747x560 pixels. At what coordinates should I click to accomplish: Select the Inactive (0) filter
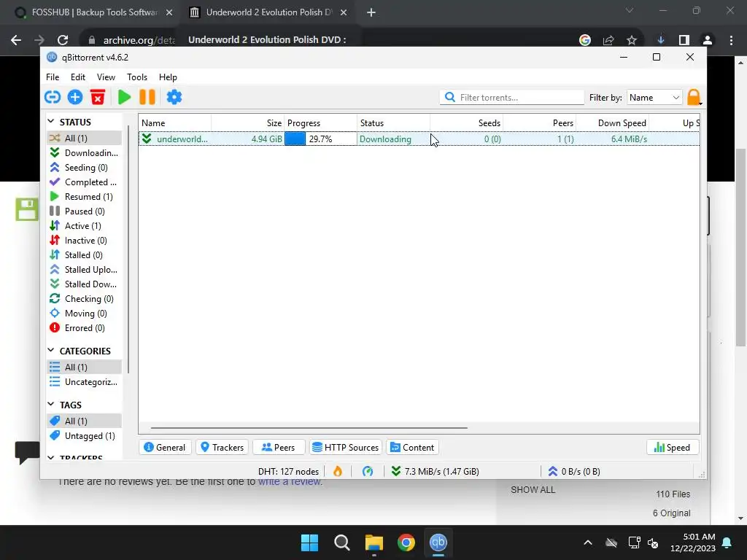(85, 241)
